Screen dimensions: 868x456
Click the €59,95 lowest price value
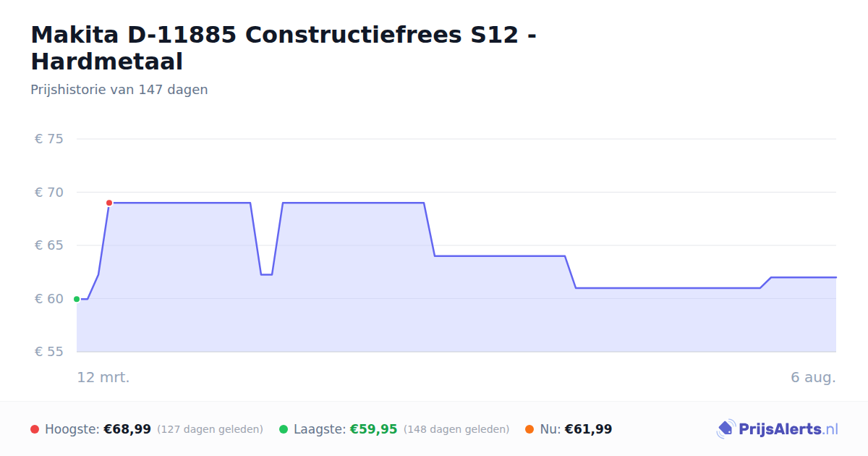click(x=374, y=429)
